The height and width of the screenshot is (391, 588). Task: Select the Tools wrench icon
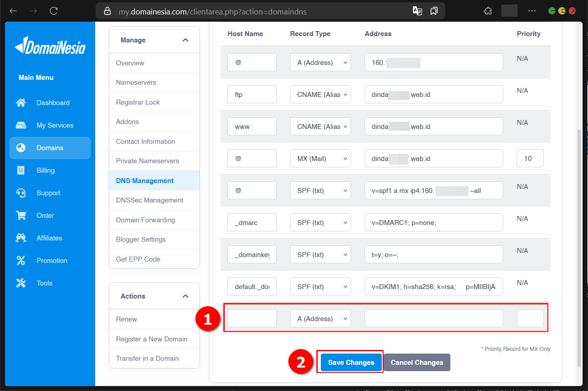[21, 283]
